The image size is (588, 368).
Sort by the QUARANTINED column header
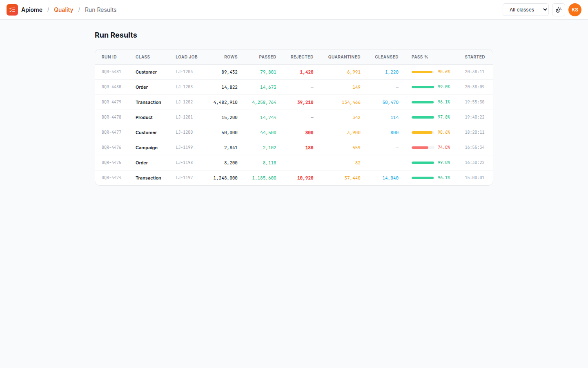click(x=344, y=57)
